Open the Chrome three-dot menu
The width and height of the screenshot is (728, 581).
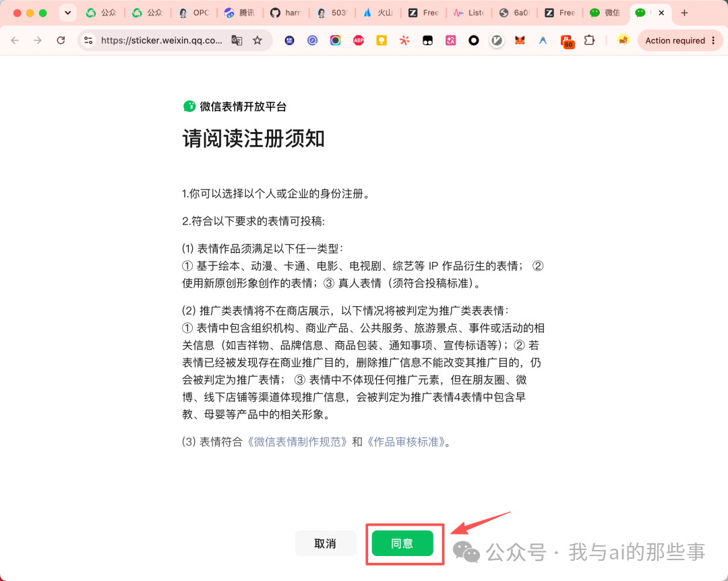tap(714, 40)
